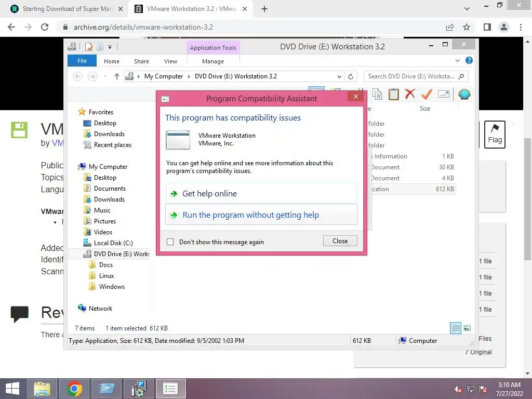
Task: Click the Chrome share page icon
Action: click(450, 27)
